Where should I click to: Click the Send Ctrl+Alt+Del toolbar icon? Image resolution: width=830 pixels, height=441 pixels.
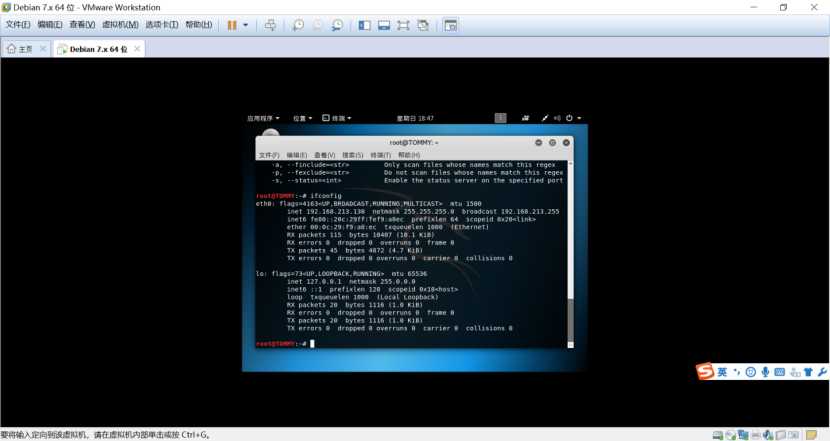[270, 25]
